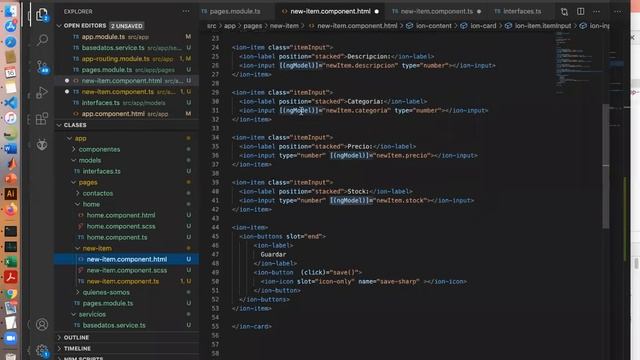The image size is (640, 360).
Task: Click the ion-card breadcrumb segment
Action: (x=479, y=26)
